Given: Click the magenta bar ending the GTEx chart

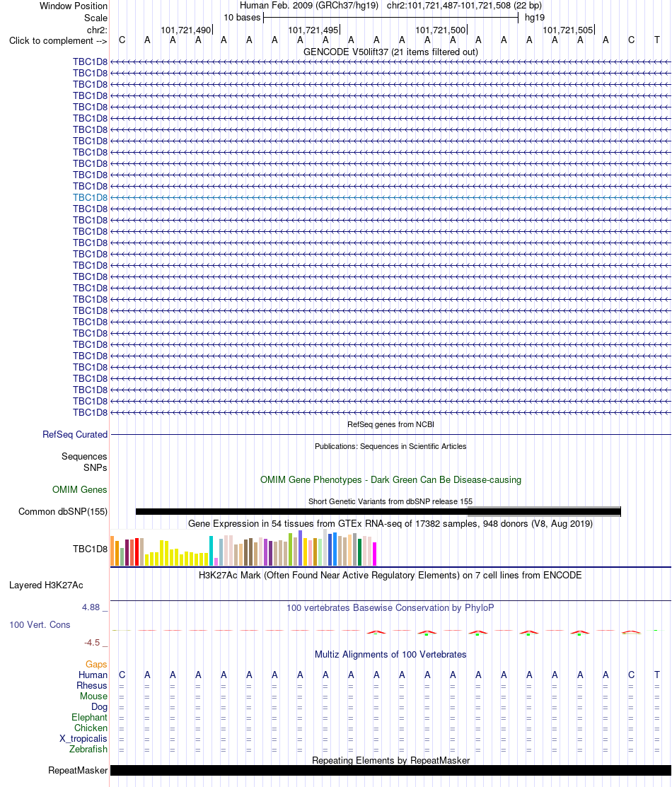Looking at the screenshot, I should (374, 554).
